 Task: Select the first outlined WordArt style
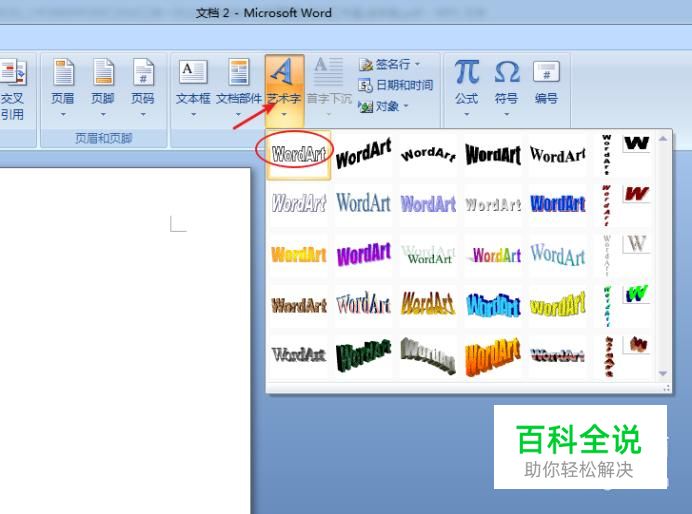point(299,154)
